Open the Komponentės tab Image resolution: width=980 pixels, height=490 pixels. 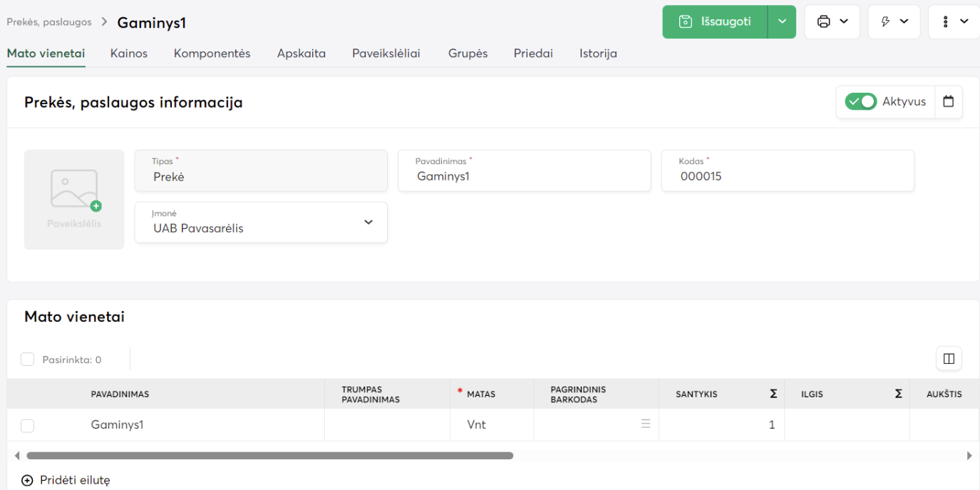(x=212, y=53)
